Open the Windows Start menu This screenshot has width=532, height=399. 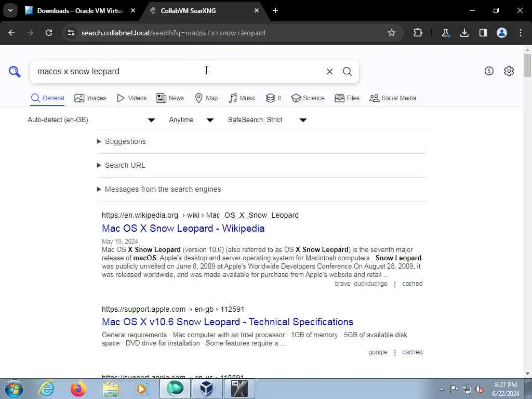coord(14,389)
